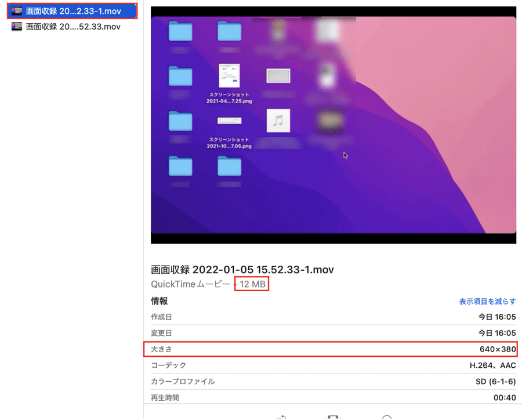The height and width of the screenshot is (420, 522).
Task: Click the 表示項目を減らす link
Action: pos(487,302)
